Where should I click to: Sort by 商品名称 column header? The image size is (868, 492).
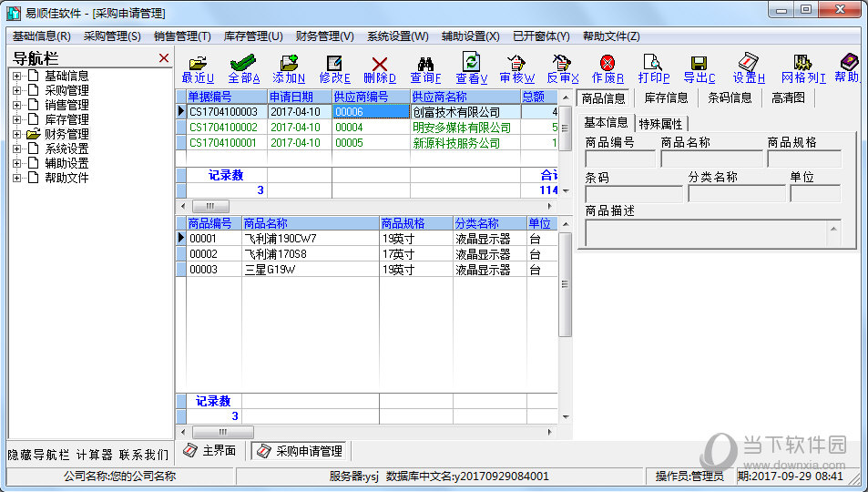[311, 223]
